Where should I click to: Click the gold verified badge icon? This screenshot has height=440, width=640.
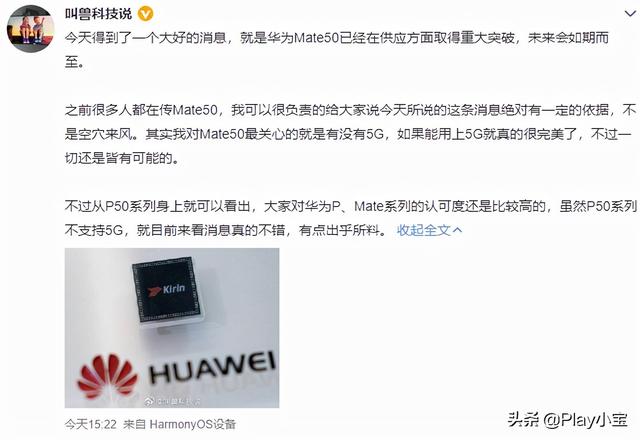pyautogui.click(x=145, y=14)
